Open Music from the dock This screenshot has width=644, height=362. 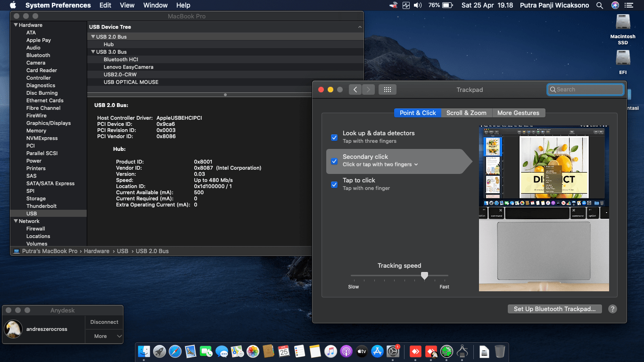(x=330, y=351)
